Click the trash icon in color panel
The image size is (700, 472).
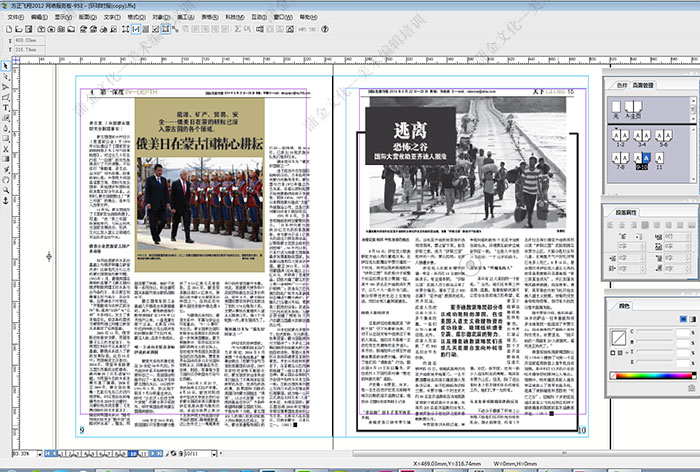pyautogui.click(x=692, y=388)
